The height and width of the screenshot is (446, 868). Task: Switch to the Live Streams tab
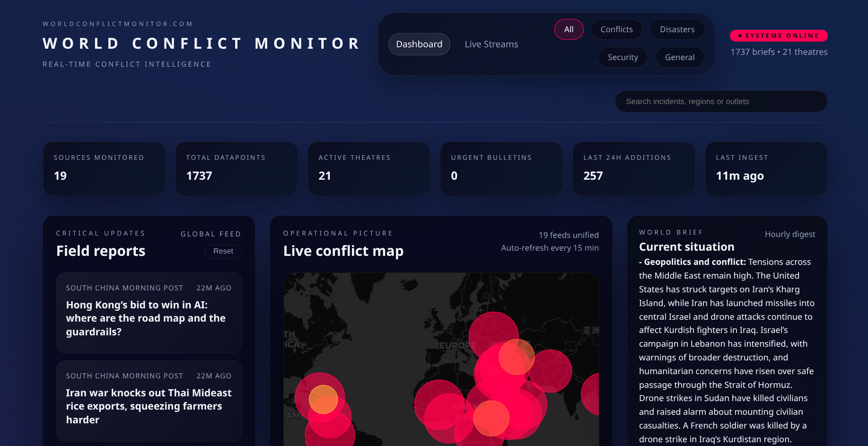coord(491,44)
